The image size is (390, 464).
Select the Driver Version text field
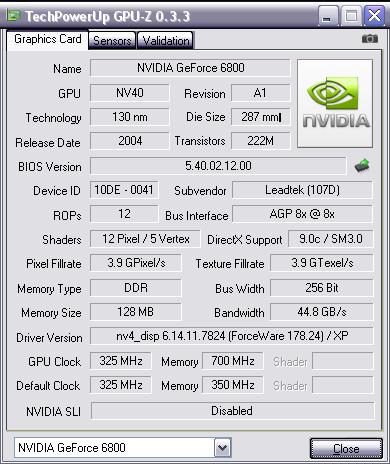tap(232, 336)
